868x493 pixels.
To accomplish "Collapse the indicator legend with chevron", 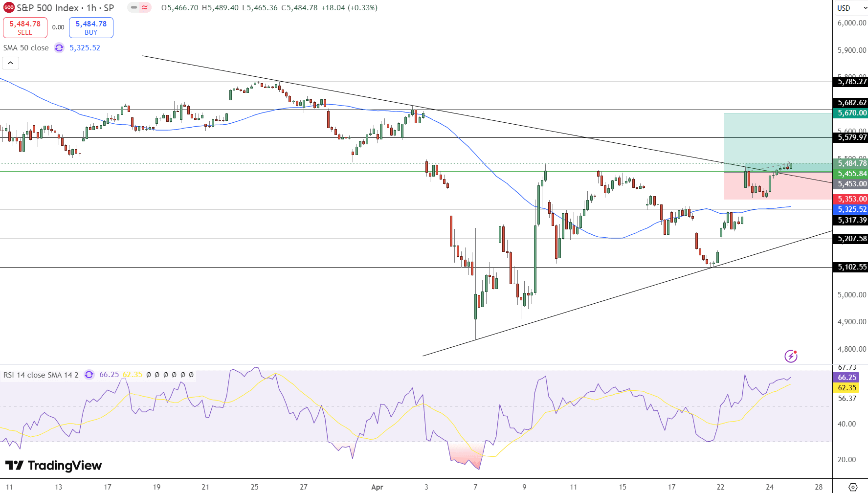I will (10, 63).
